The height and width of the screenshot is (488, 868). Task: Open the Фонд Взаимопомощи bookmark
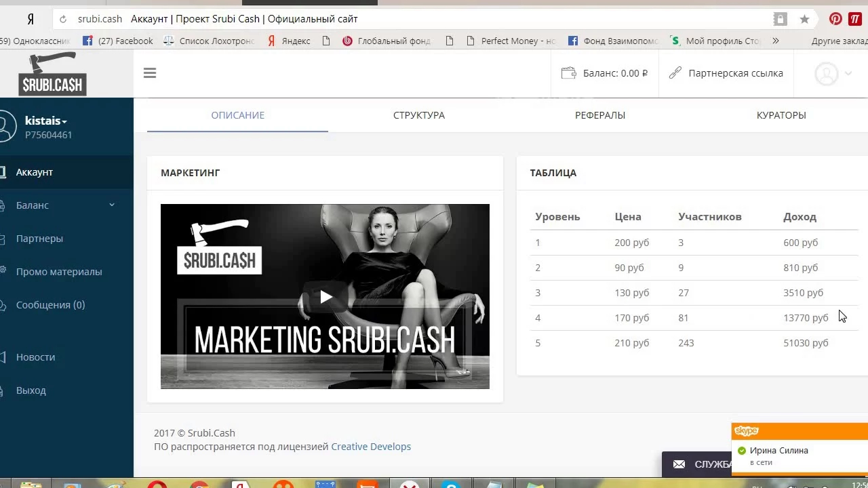click(x=613, y=41)
